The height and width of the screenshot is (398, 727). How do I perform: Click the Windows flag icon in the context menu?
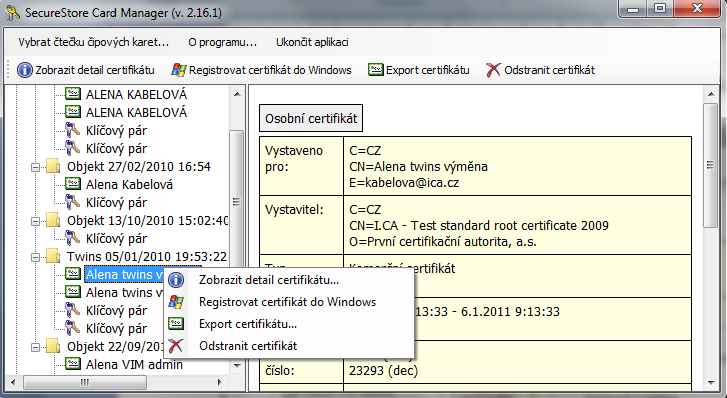(x=176, y=302)
